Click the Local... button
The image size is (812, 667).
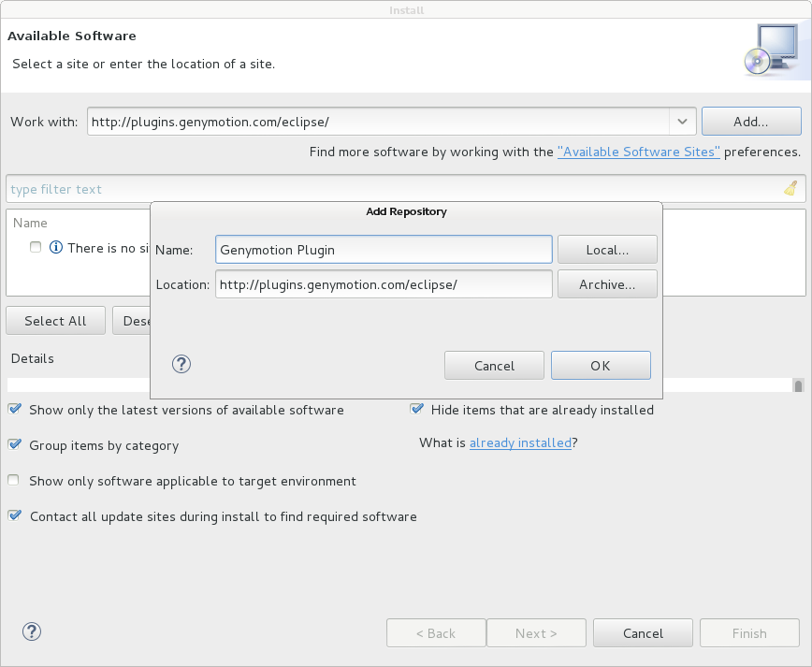click(607, 250)
